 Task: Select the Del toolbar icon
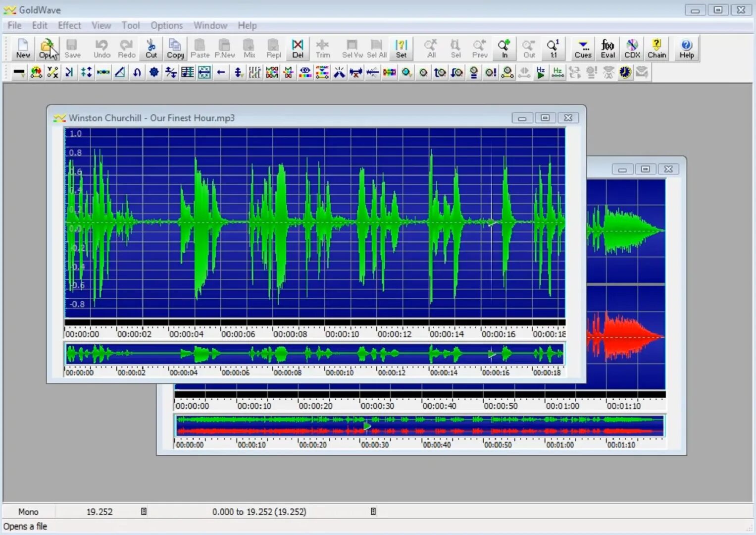point(298,48)
